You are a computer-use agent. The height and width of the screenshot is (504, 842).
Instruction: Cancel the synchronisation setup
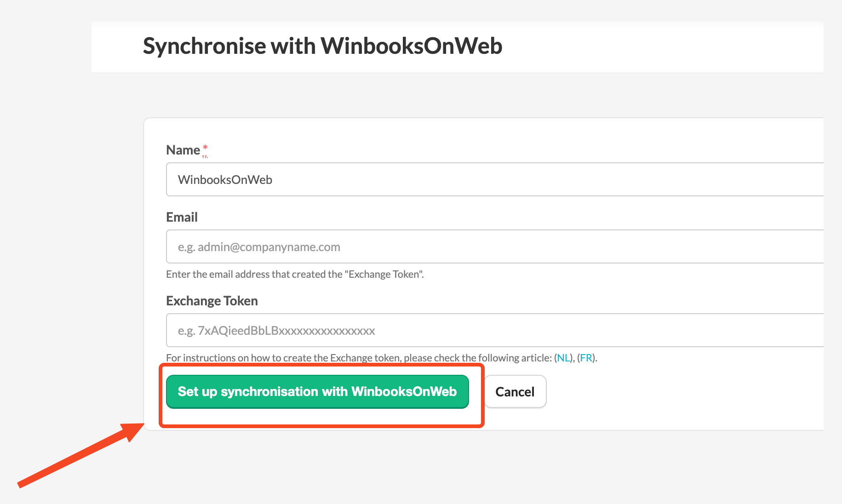[515, 392]
